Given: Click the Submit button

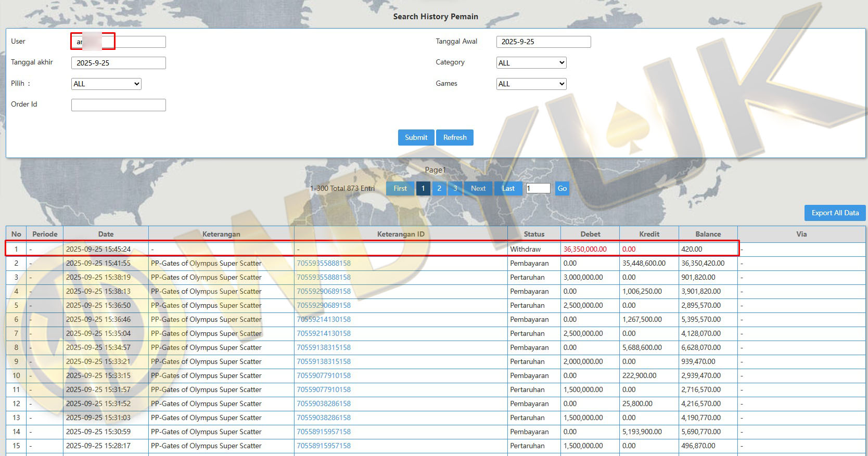Looking at the screenshot, I should (416, 137).
